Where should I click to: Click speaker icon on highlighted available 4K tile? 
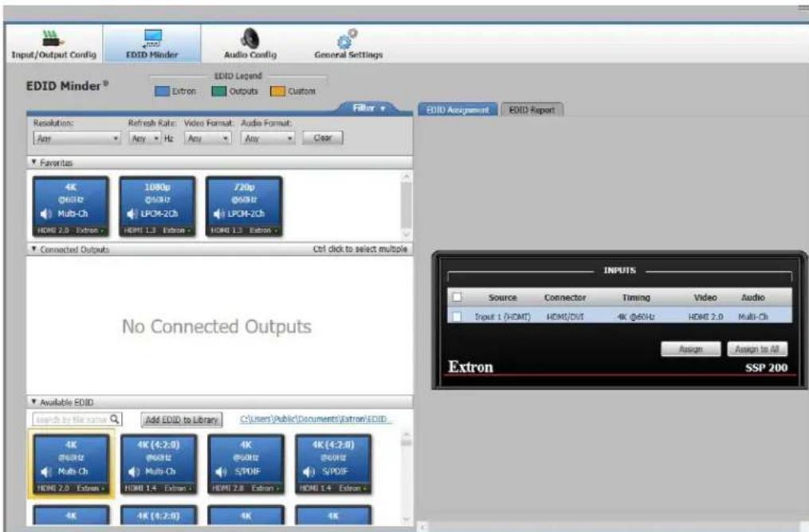pos(46,471)
